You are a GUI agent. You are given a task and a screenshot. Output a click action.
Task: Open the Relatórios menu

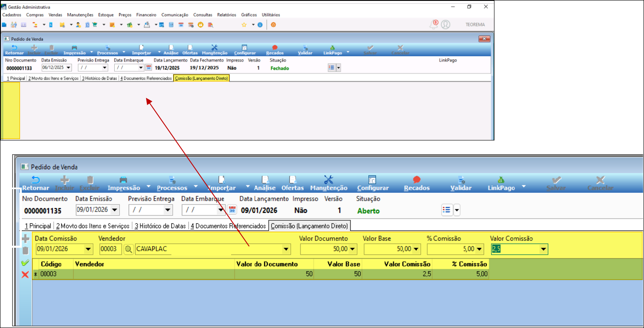click(x=226, y=15)
